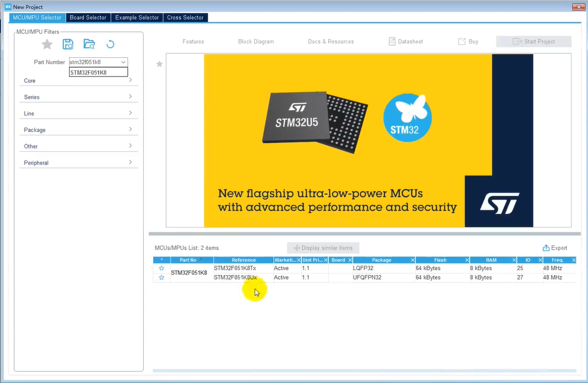Sort by Part No column header
Viewport: 588px width, 383px height.
192,260
